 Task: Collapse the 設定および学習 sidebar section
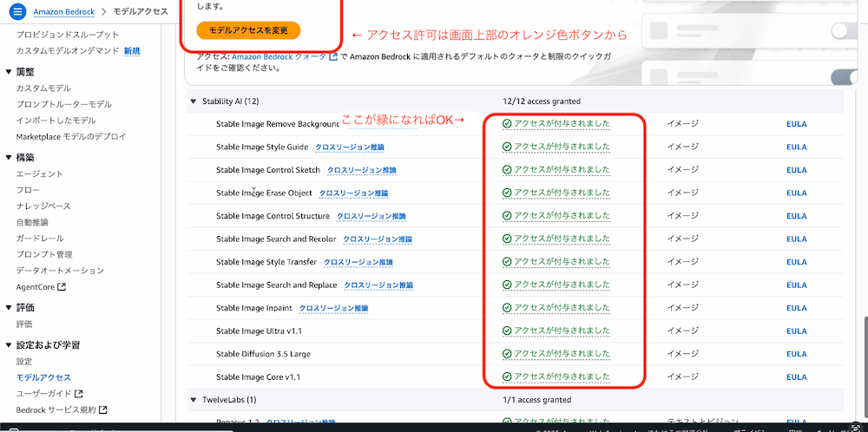[x=9, y=345]
